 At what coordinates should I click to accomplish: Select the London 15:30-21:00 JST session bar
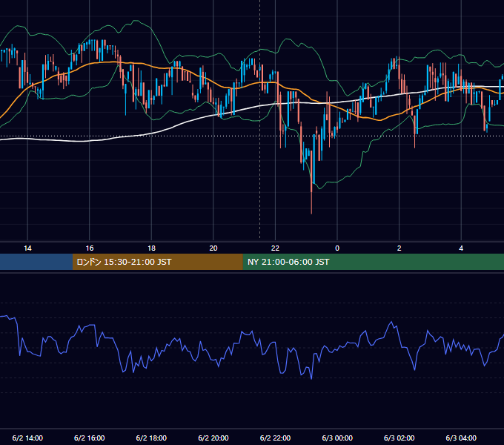coord(157,262)
